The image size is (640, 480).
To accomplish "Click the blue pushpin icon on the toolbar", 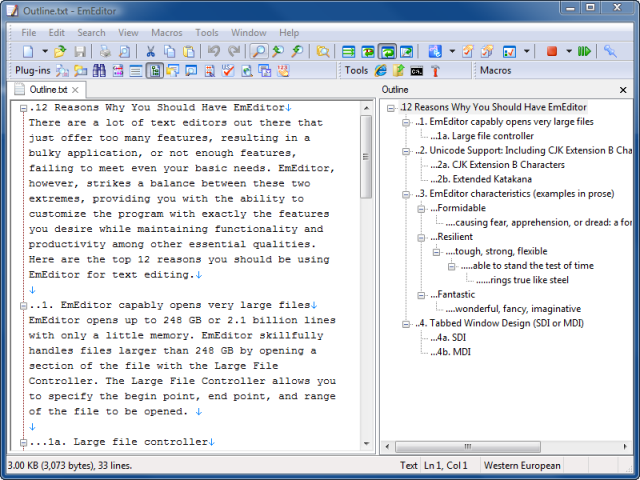I will click(610, 51).
